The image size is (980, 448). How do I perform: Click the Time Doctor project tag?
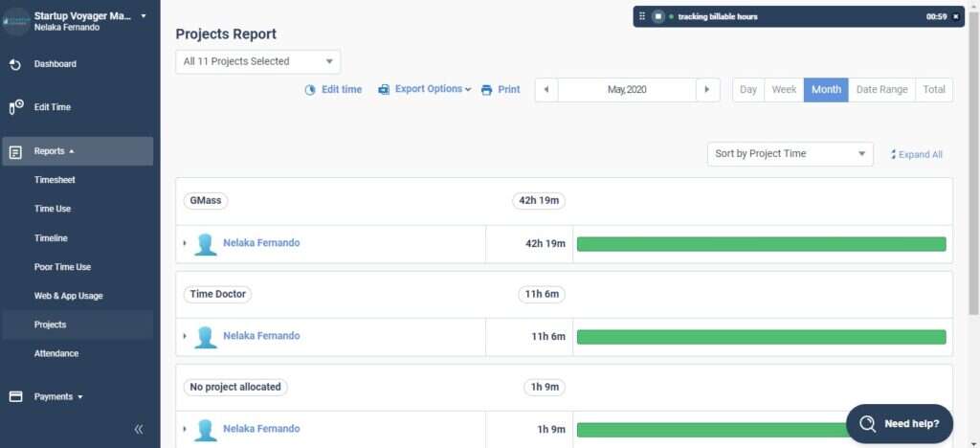tap(217, 294)
